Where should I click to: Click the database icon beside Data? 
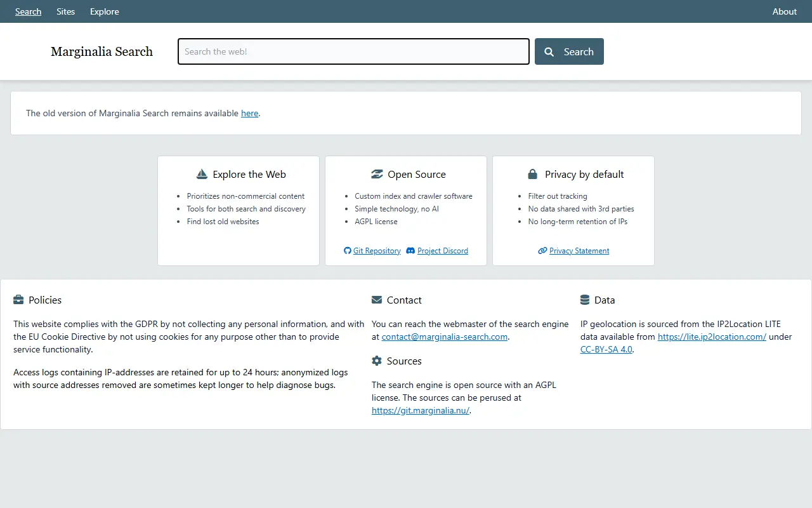(585, 300)
